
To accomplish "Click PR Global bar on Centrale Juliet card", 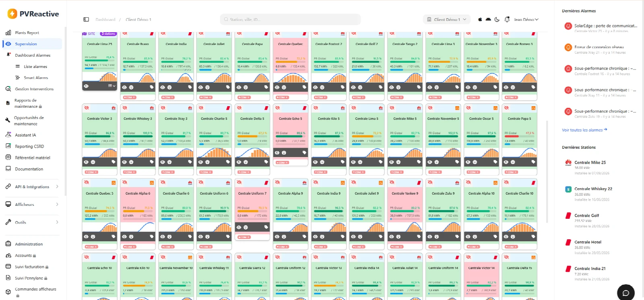I will point(214,62).
